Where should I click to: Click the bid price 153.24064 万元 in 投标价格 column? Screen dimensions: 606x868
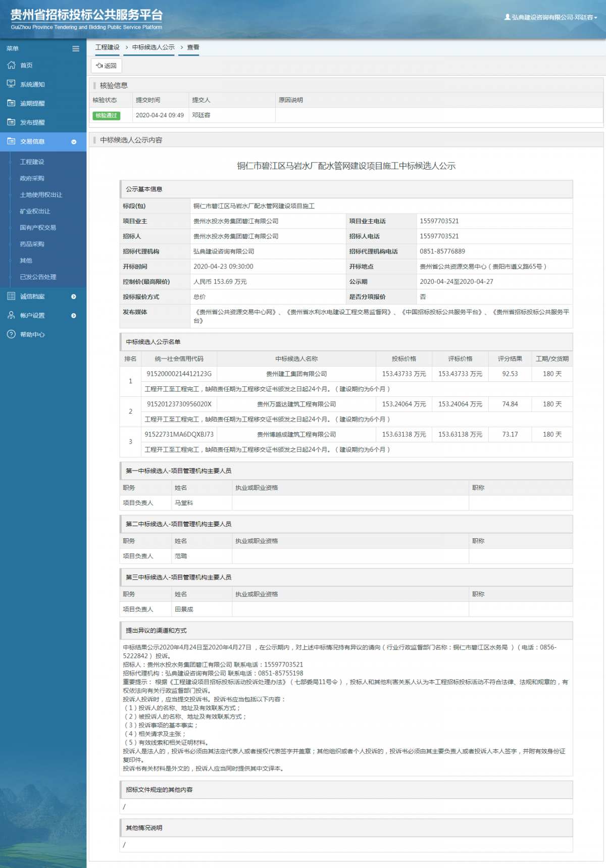coord(404,404)
